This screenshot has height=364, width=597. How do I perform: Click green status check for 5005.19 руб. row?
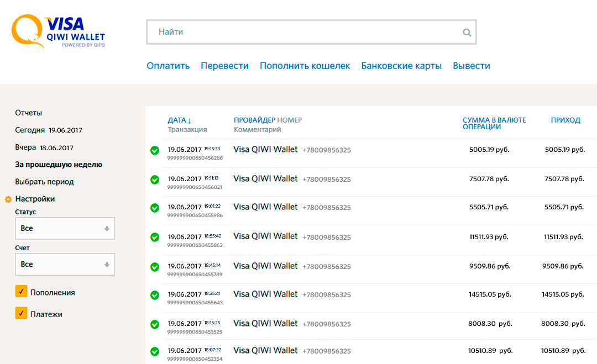coord(155,150)
